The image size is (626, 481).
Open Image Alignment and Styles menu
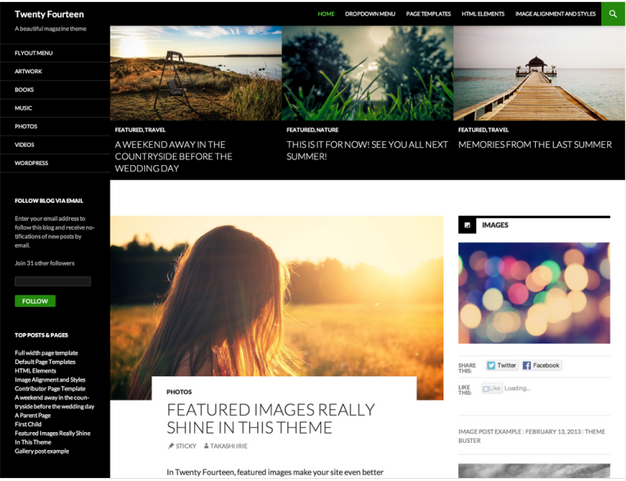click(x=555, y=14)
